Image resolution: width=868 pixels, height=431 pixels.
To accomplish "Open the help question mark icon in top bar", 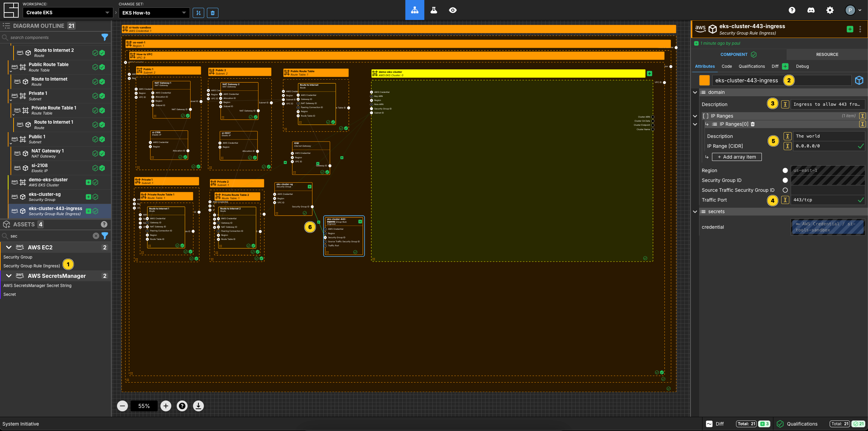I will (x=792, y=10).
